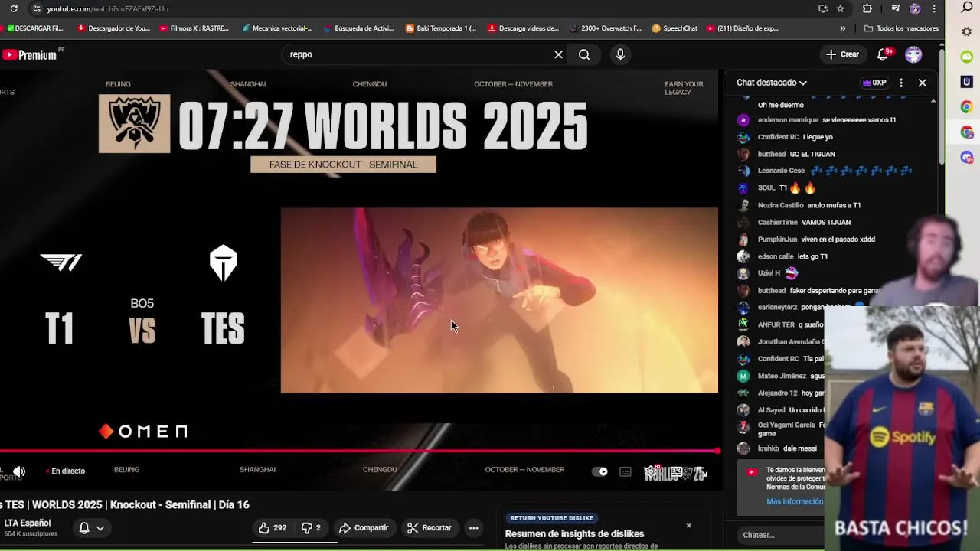Select anderson manrique chat message
This screenshot has width=980, height=551.
point(827,120)
